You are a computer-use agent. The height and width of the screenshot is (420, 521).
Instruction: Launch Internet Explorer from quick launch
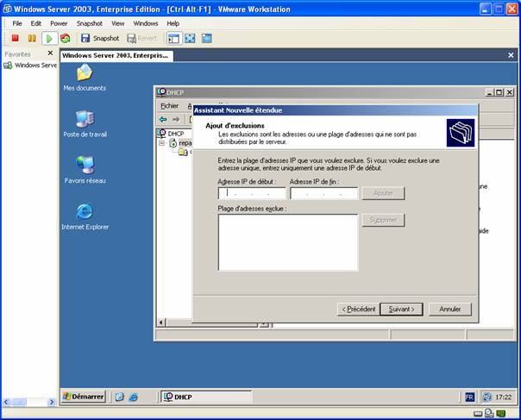tap(133, 397)
